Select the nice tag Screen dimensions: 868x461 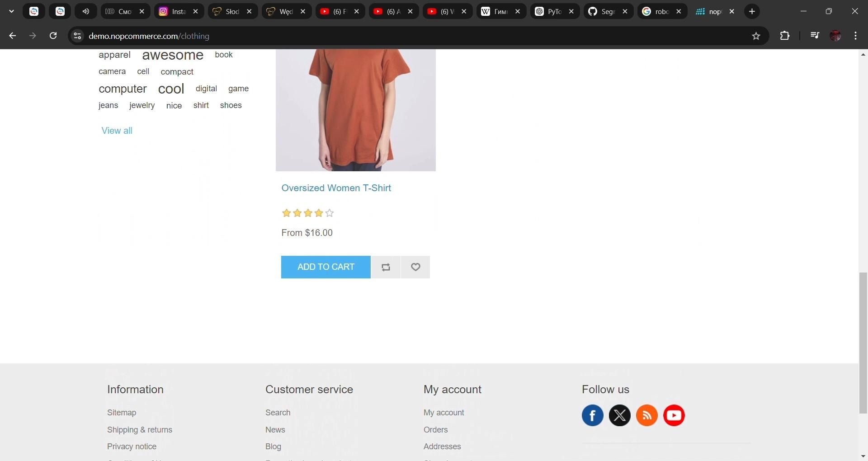[x=174, y=106]
